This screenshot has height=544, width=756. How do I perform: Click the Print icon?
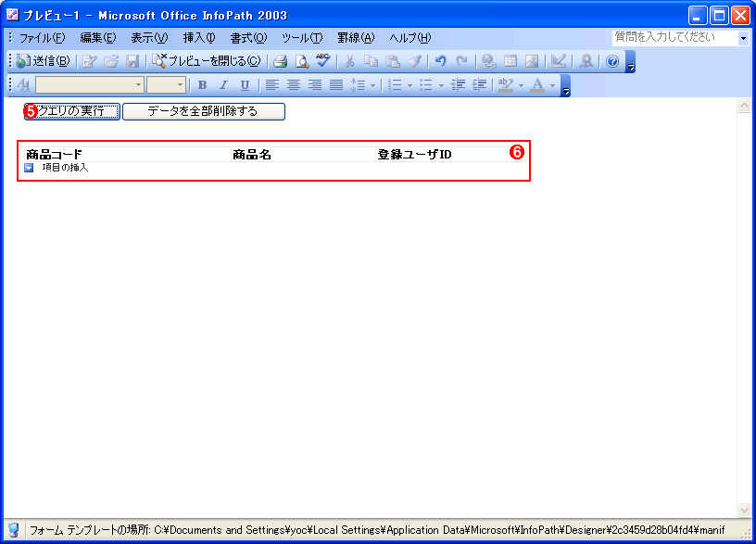coord(280,61)
